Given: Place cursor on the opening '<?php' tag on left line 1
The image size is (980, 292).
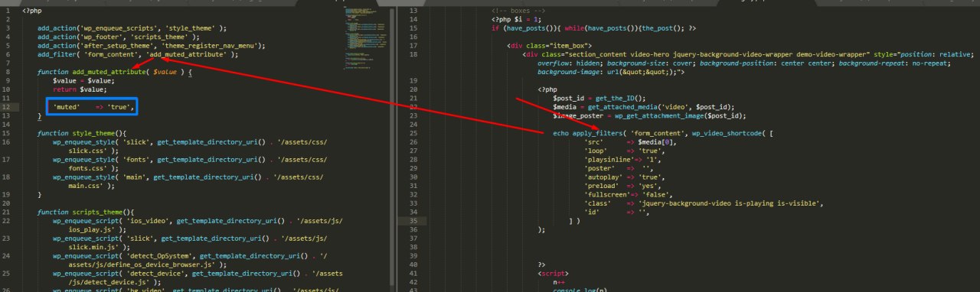Looking at the screenshot, I should click(32, 11).
